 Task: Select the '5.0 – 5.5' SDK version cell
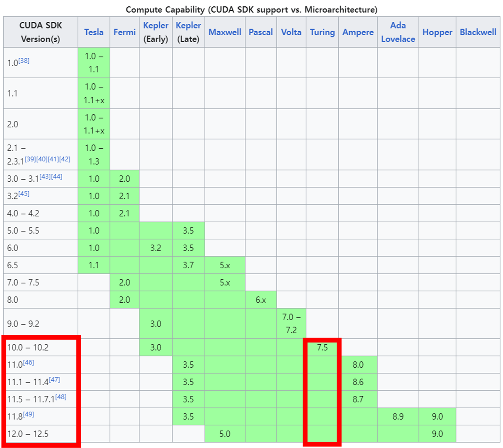coord(40,231)
